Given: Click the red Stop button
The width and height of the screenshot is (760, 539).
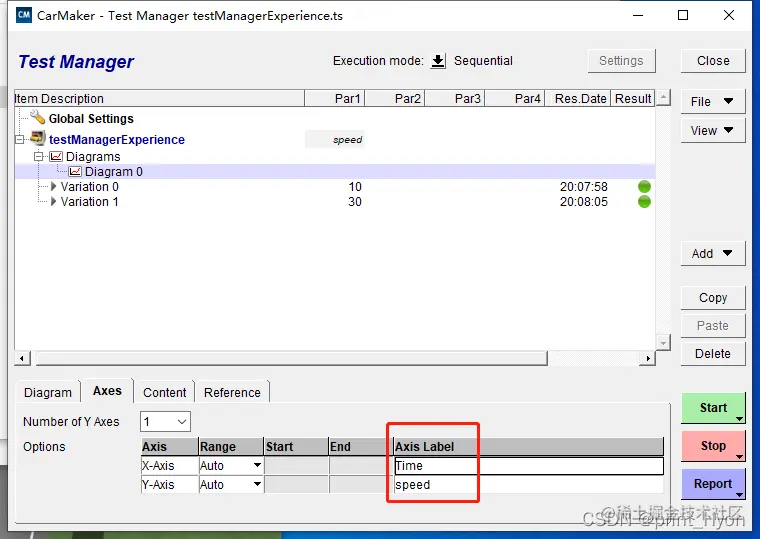Looking at the screenshot, I should tap(712, 446).
